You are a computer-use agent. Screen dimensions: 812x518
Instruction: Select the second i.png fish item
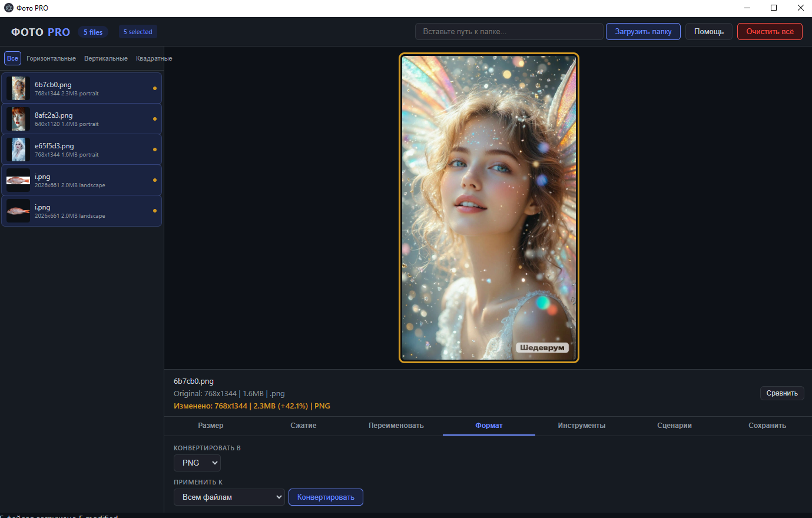point(82,211)
